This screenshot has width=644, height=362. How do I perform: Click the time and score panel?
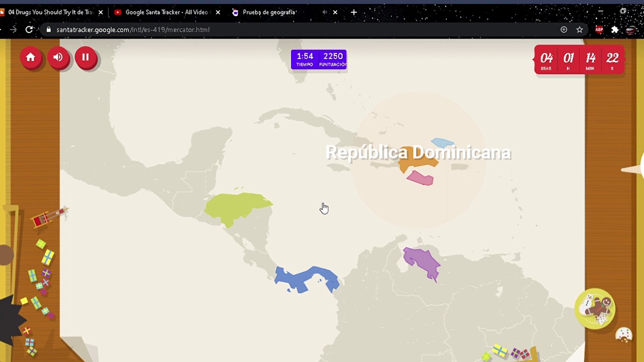pos(319,59)
